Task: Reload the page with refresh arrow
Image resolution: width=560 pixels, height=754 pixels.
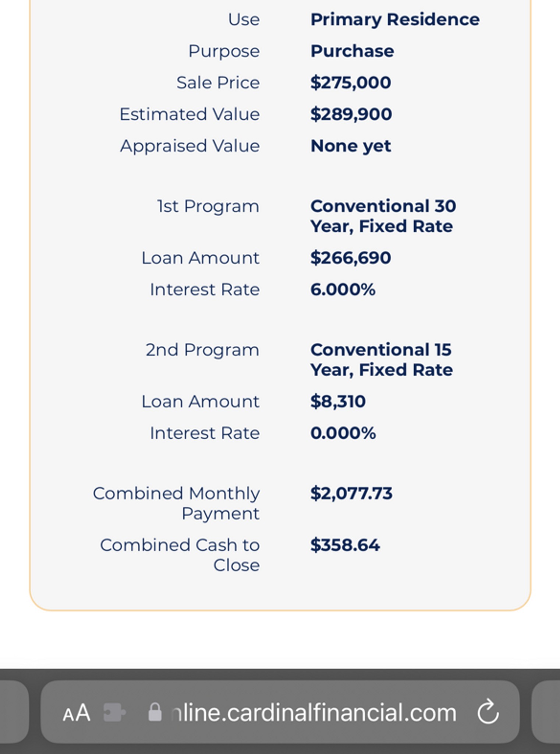Action: click(488, 711)
